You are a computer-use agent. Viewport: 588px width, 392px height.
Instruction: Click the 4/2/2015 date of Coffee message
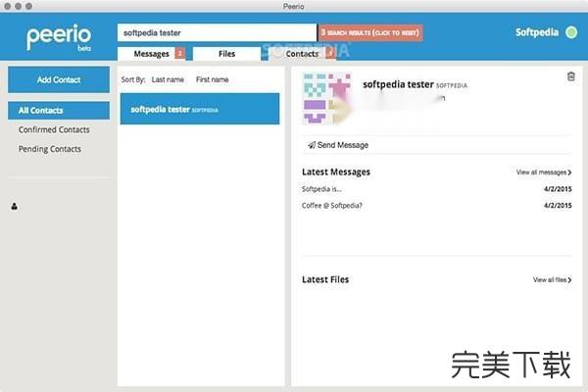click(558, 206)
